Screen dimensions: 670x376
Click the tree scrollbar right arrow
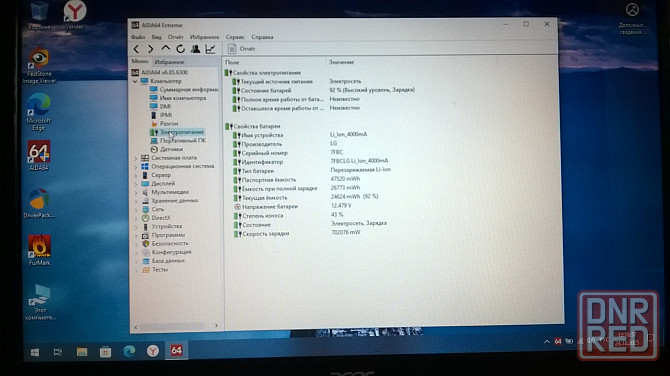(216, 326)
